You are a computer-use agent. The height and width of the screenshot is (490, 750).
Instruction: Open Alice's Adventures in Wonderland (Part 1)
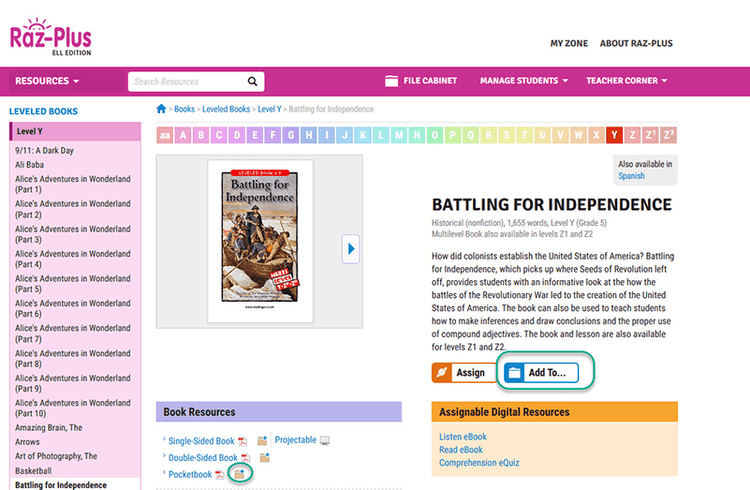point(73,184)
